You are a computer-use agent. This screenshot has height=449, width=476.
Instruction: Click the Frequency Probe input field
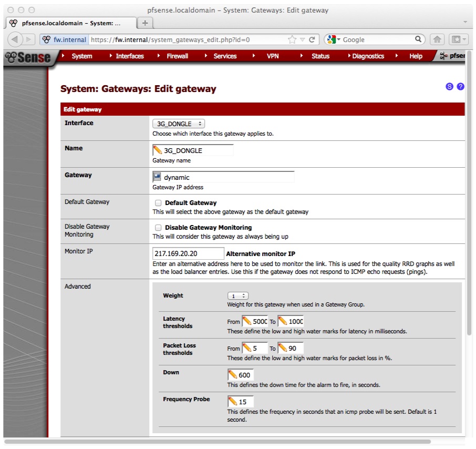(x=241, y=402)
